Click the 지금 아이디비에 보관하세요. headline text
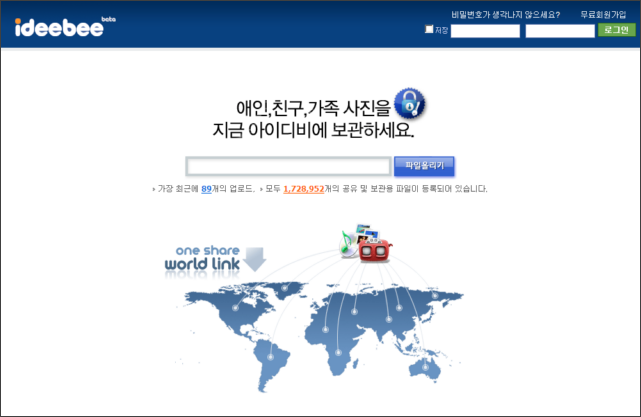The image size is (641, 417). coord(313,130)
